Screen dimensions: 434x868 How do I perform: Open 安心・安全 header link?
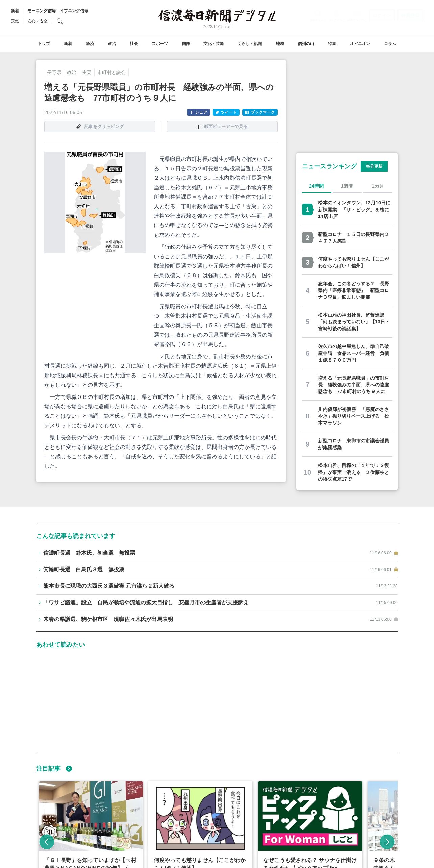[38, 21]
